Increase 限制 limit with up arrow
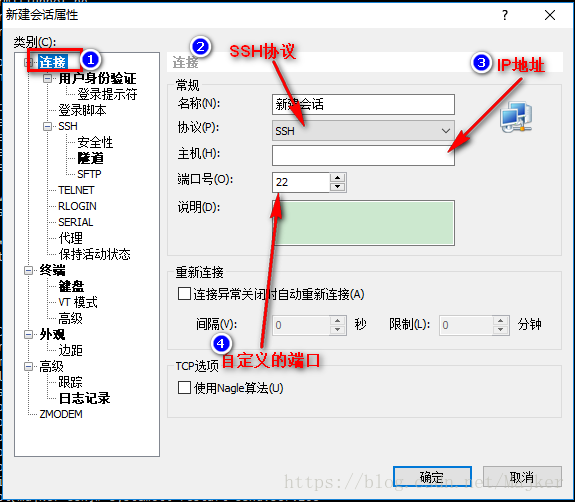575x502 pixels. (501, 320)
